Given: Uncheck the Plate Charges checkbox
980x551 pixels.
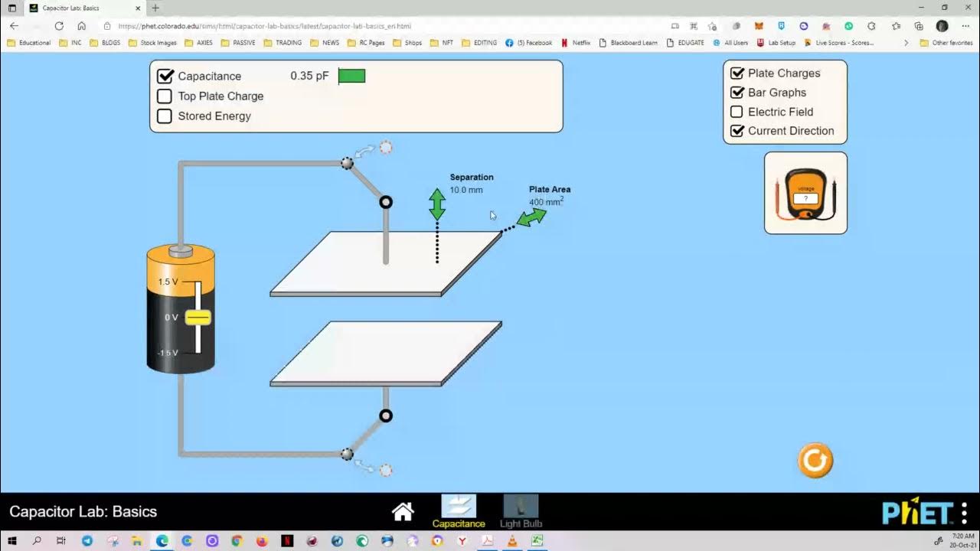Looking at the screenshot, I should [x=737, y=73].
